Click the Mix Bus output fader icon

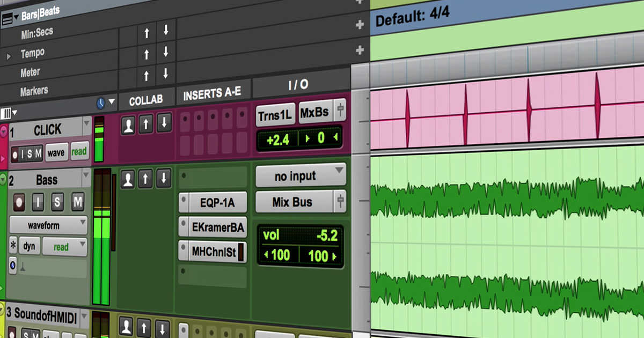tap(339, 202)
